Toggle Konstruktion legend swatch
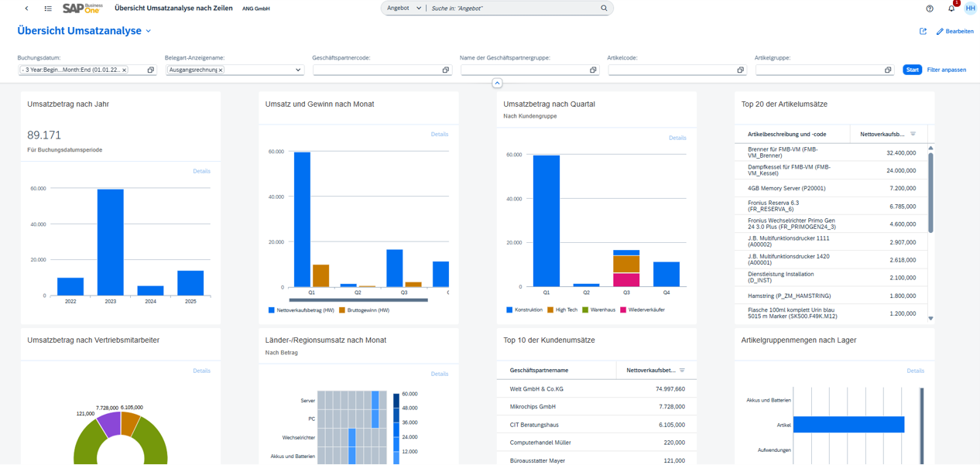 tap(509, 310)
